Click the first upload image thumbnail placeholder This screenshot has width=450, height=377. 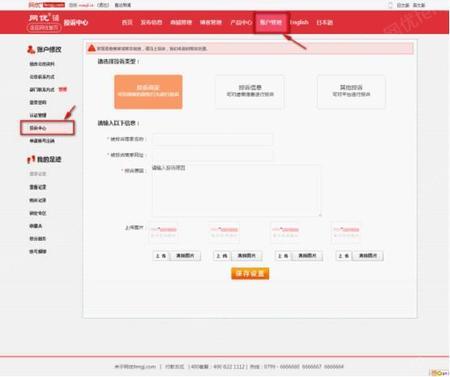pos(163,232)
